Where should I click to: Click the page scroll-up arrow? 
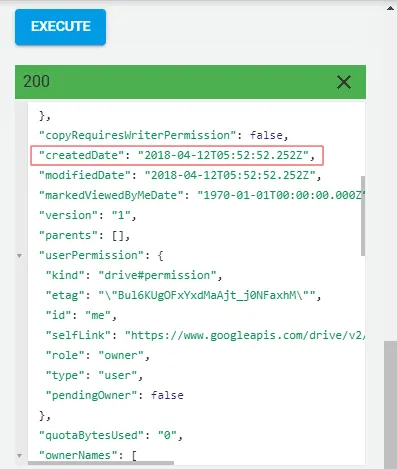[390, 8]
